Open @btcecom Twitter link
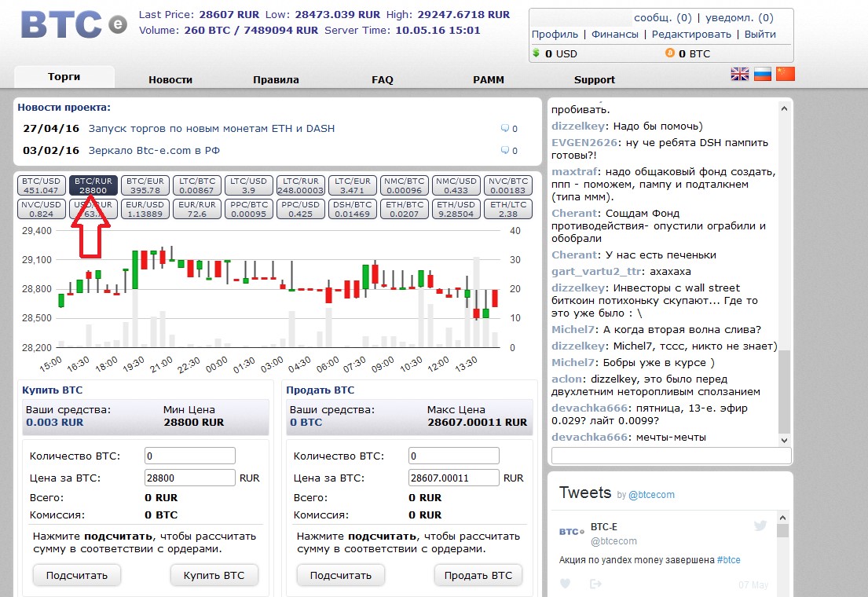868x597 pixels. click(651, 495)
